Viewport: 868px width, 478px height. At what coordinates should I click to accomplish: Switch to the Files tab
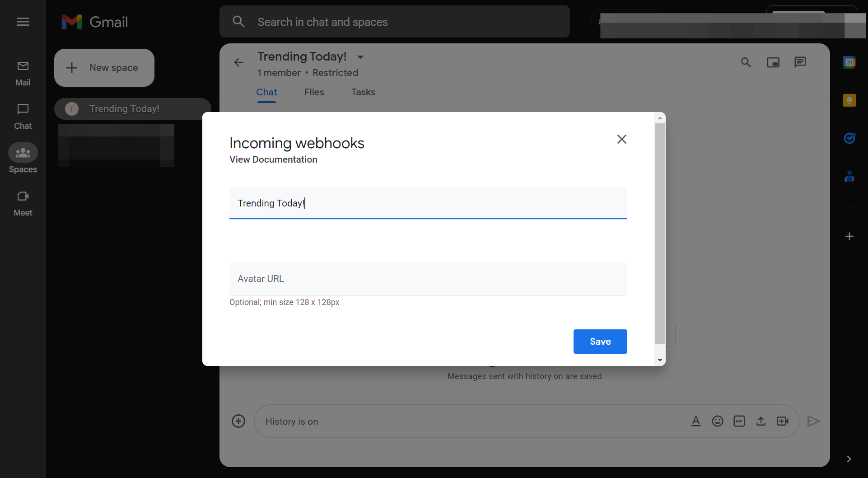(x=314, y=92)
